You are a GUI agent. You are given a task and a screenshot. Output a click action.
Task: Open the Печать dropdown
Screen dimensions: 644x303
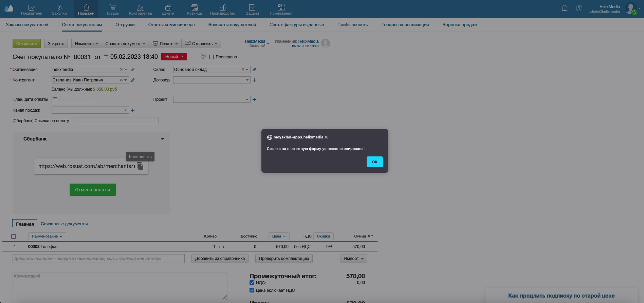coord(165,43)
